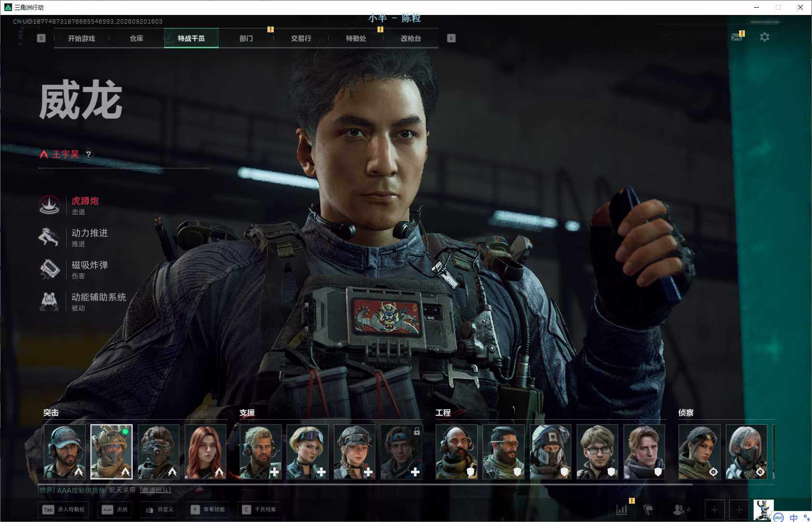This screenshot has width=812, height=522.
Task: Open the 干员档案 button
Action: pyautogui.click(x=259, y=509)
